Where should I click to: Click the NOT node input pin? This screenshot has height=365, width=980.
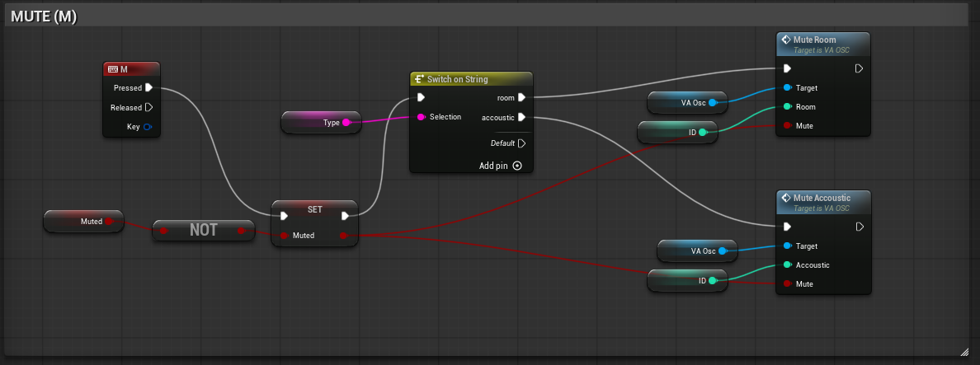point(164,230)
